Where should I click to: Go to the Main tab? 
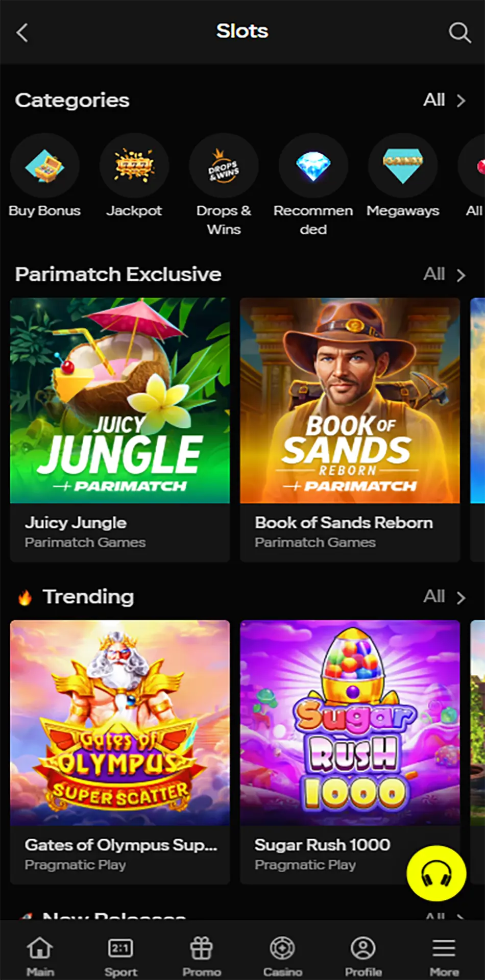[x=40, y=955]
